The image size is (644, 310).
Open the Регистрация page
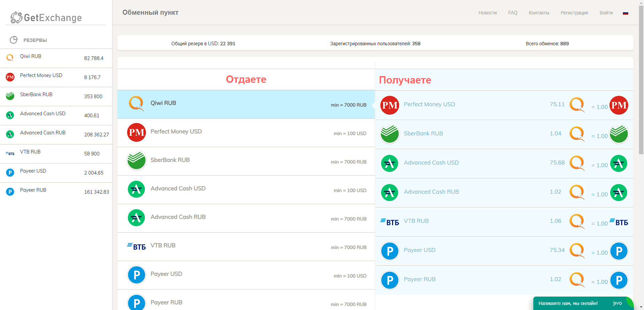(574, 13)
